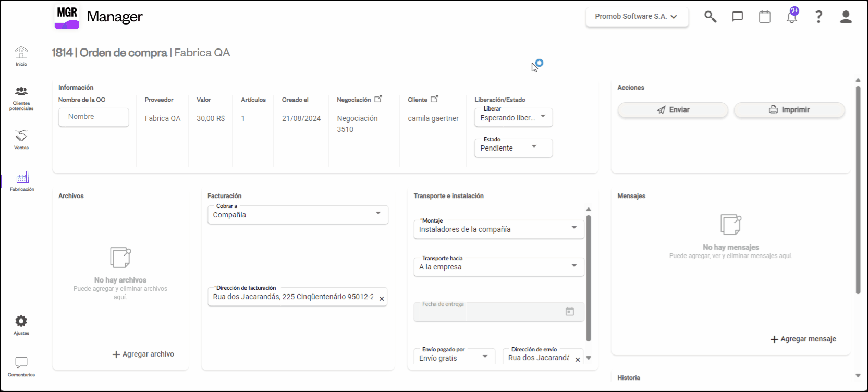Click the page scrollbar up arrow
The width and height of the screenshot is (868, 392).
858,80
